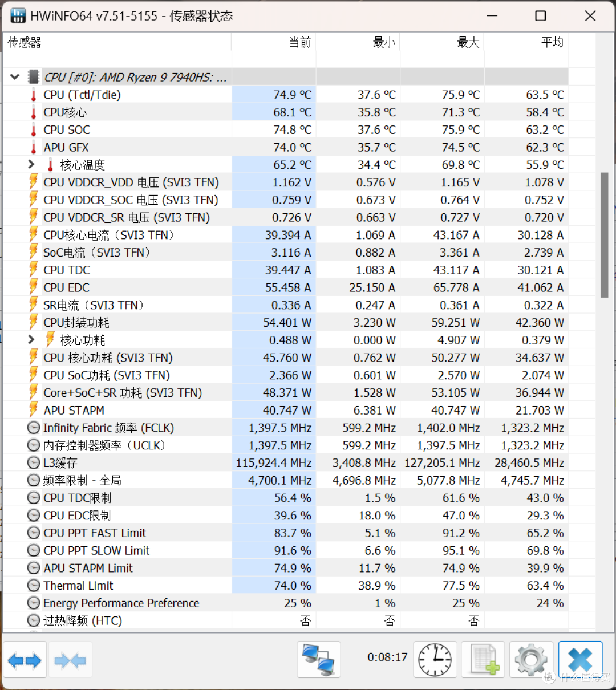Click the 5,077.8 MHz maximum frequency limit value
This screenshot has height=690, width=616.
[448, 481]
